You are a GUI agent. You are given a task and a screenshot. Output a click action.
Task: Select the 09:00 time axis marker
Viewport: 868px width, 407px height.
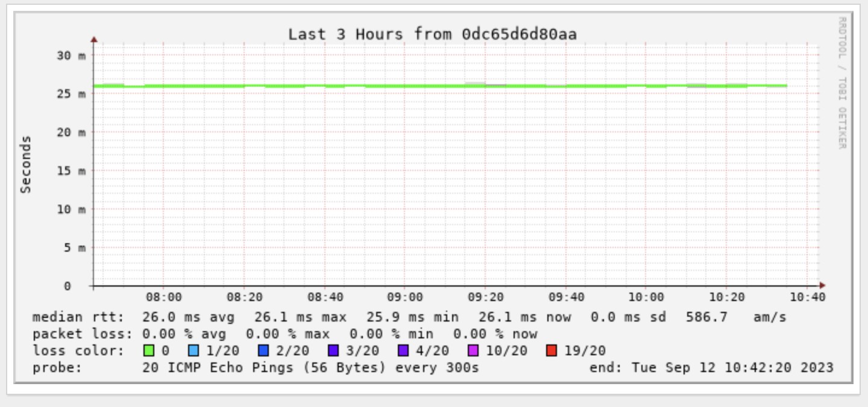405,297
